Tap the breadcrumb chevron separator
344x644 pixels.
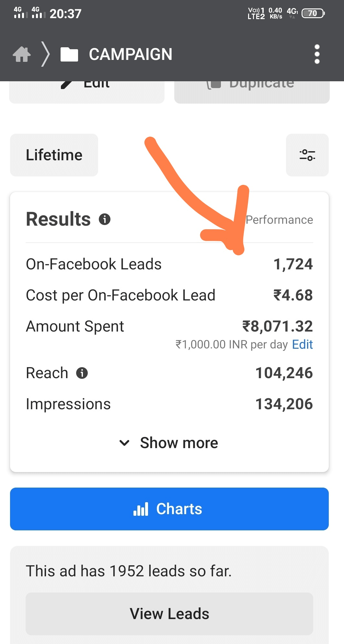point(46,54)
